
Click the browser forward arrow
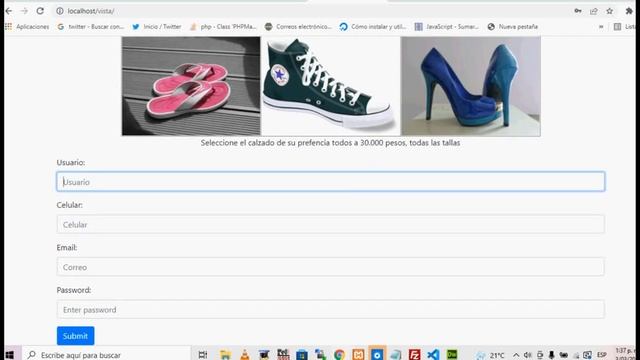[x=24, y=11]
